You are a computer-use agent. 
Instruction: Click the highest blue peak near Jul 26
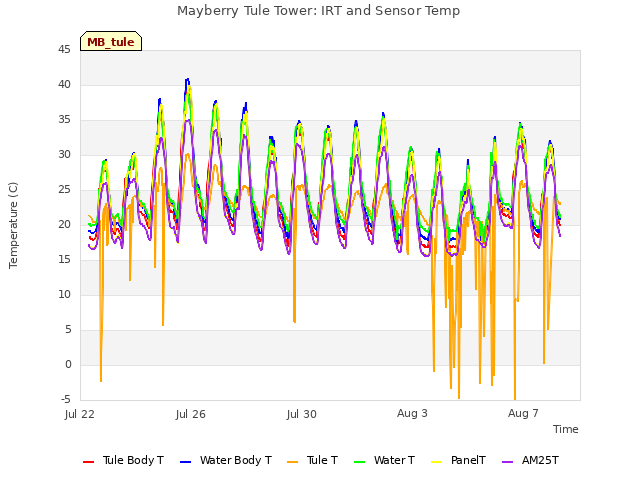(x=187, y=79)
